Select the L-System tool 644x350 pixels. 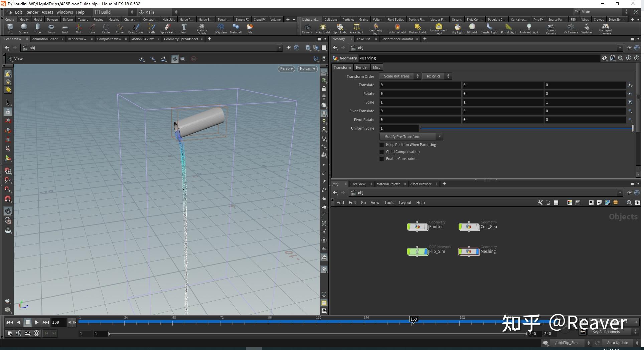tap(220, 28)
